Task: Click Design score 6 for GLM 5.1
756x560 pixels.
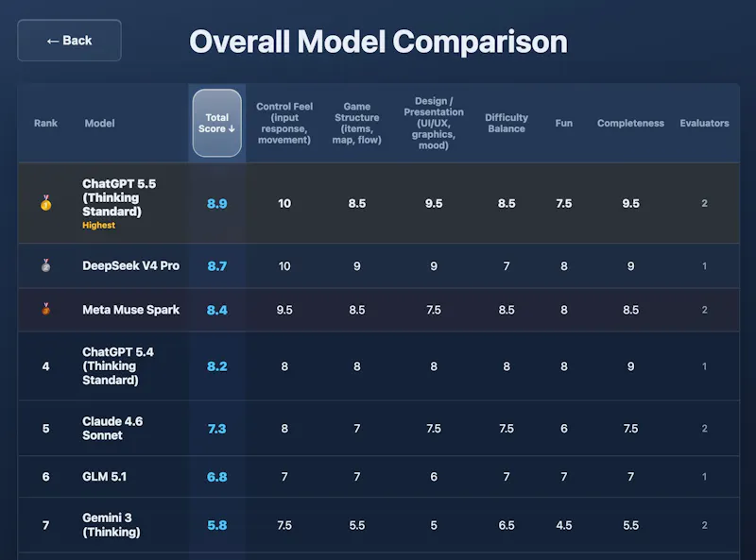Action: (434, 477)
